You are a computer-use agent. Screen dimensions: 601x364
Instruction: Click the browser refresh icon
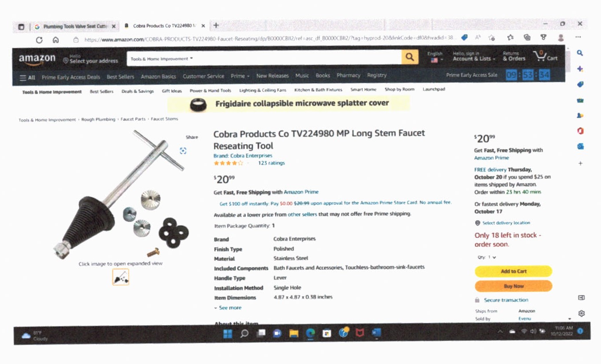(x=39, y=40)
